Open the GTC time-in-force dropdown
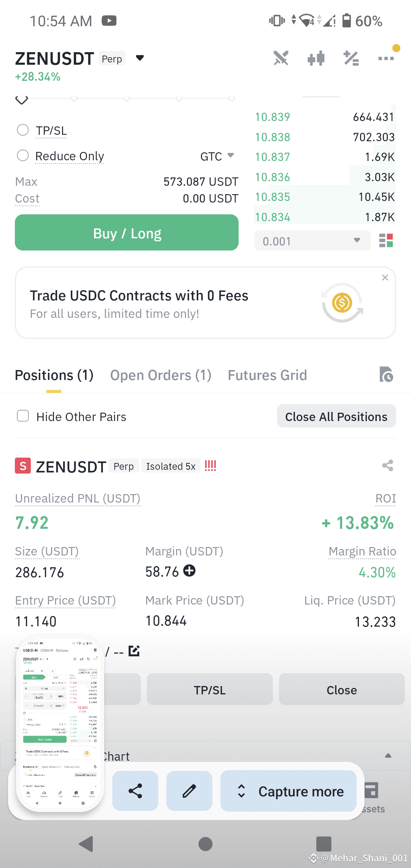411x868 pixels. 217,156
